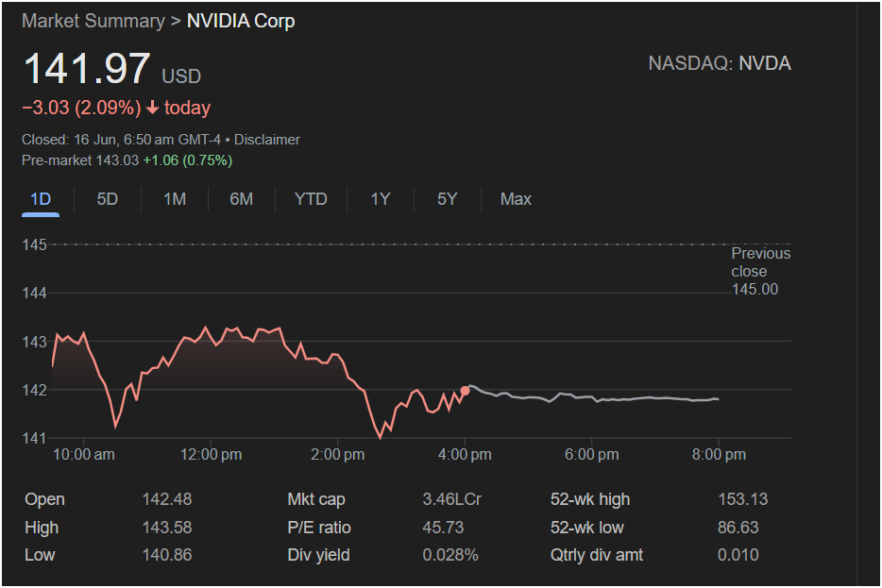
Task: Click the 4:00 pm time axis label
Action: [x=465, y=454]
